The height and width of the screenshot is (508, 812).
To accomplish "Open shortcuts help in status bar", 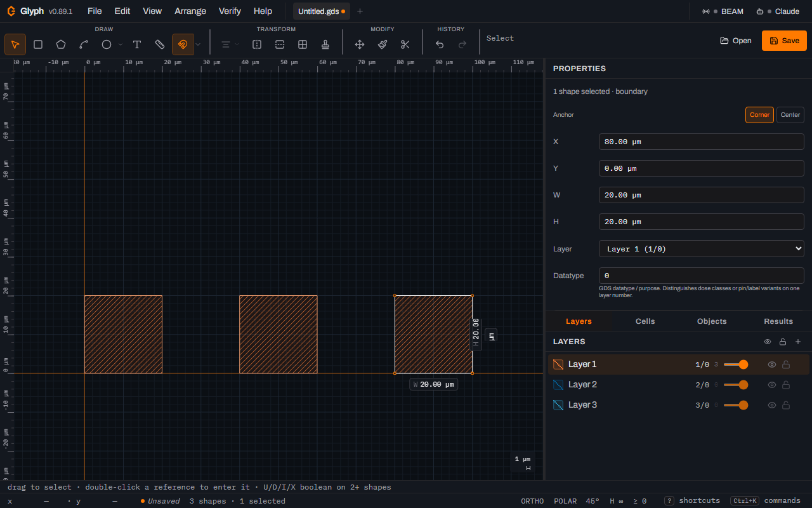I will coord(692,501).
